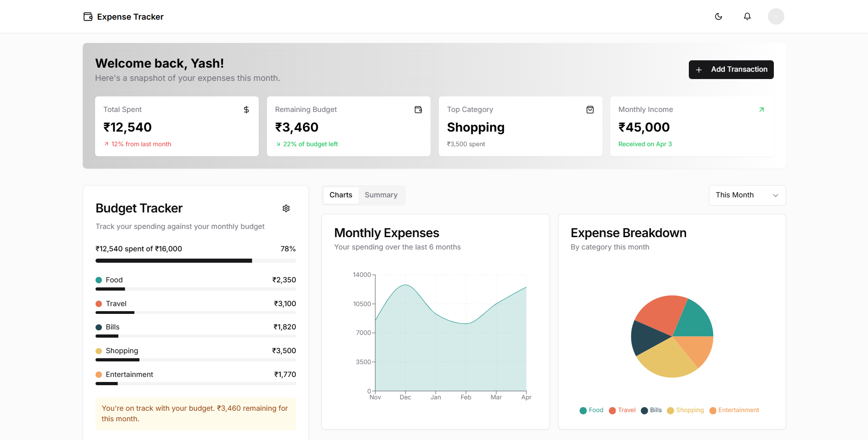Click the Expense Tracker wallet logo
This screenshot has height=440, width=868.
[x=88, y=17]
